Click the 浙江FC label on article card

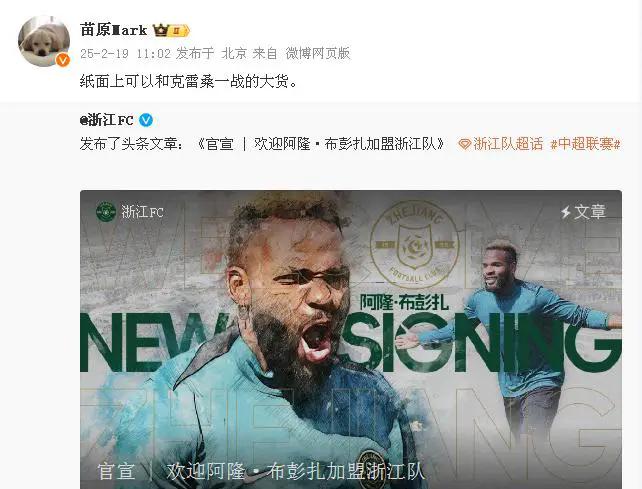(x=142, y=212)
